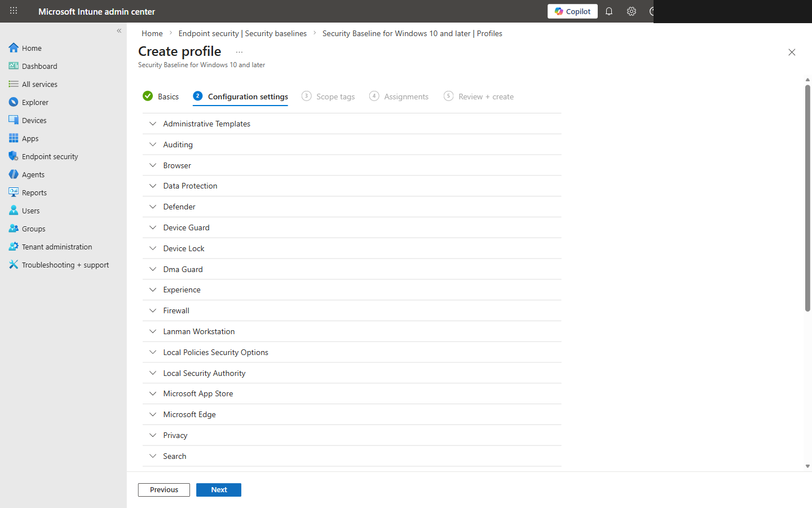Open Reports from the sidebar
The height and width of the screenshot is (508, 812).
34,192
